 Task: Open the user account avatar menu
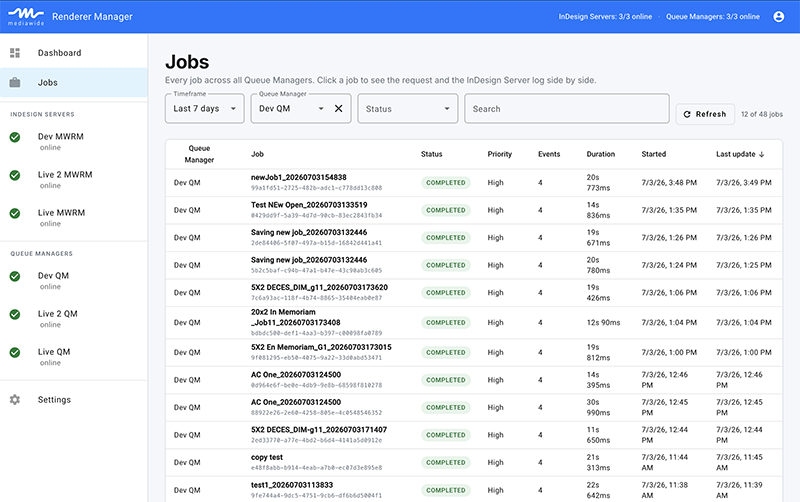coord(779,16)
